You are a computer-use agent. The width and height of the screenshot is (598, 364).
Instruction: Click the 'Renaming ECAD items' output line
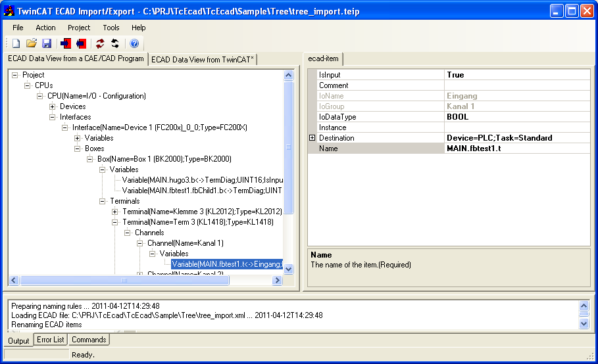(x=47, y=325)
